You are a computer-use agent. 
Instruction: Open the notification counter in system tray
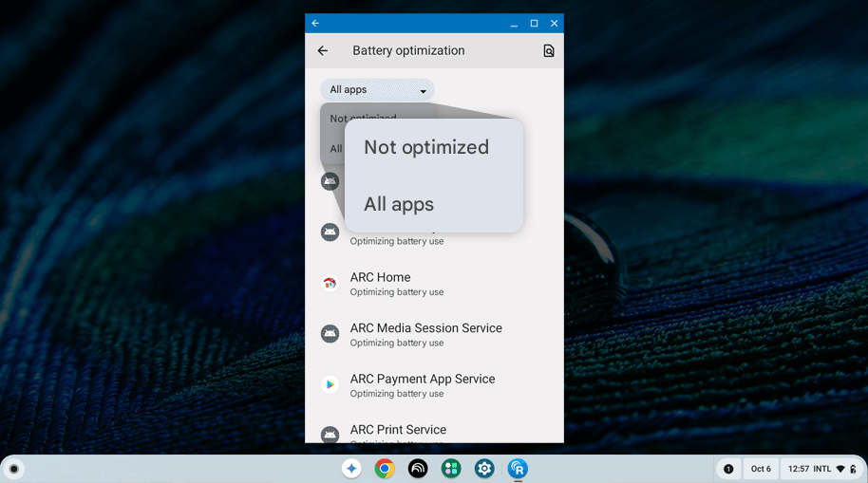pos(728,469)
